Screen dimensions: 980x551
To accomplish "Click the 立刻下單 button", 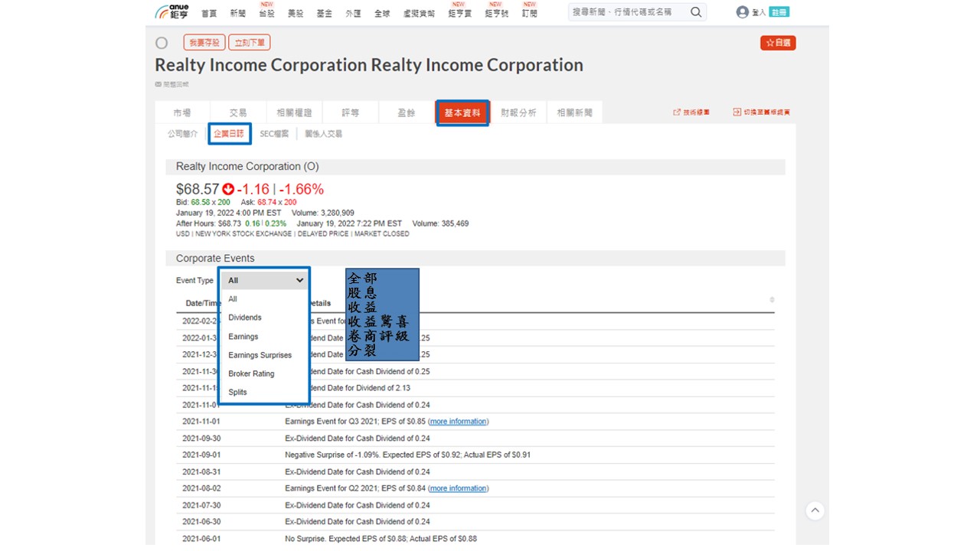I will [249, 43].
